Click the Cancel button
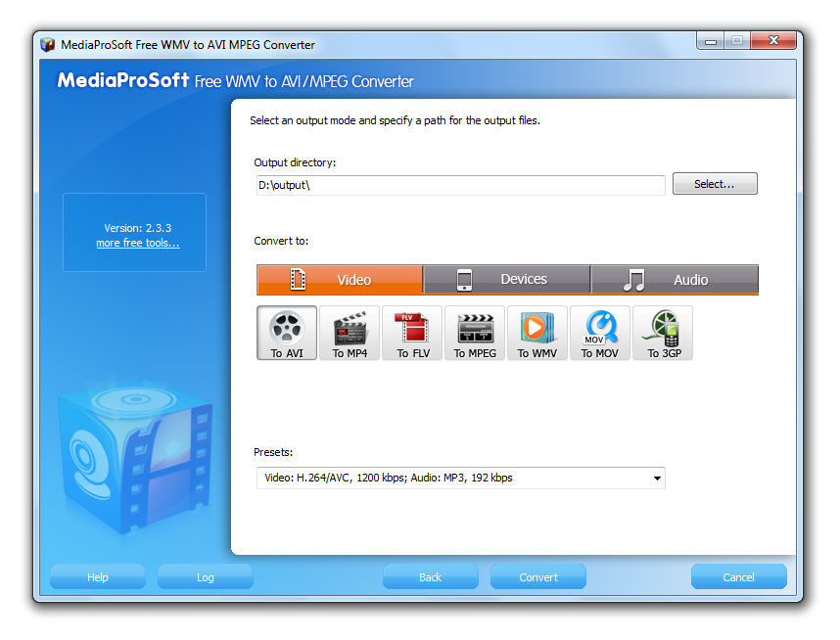The width and height of the screenshot is (840, 640). (x=739, y=577)
